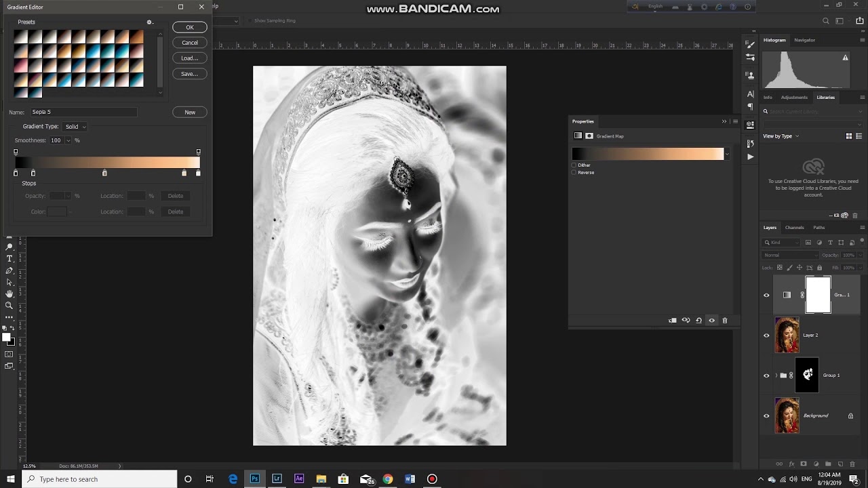The width and height of the screenshot is (868, 488).
Task: Swap foreground and background colors
Action: pos(12,328)
